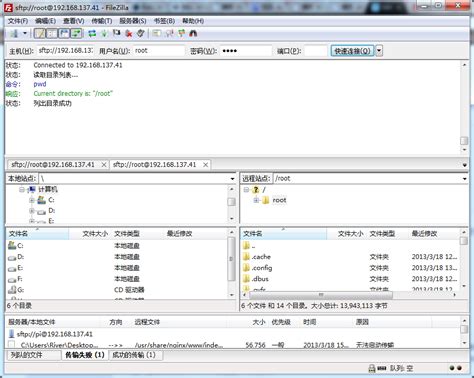Expand the remote root folder node

pyautogui.click(x=256, y=200)
